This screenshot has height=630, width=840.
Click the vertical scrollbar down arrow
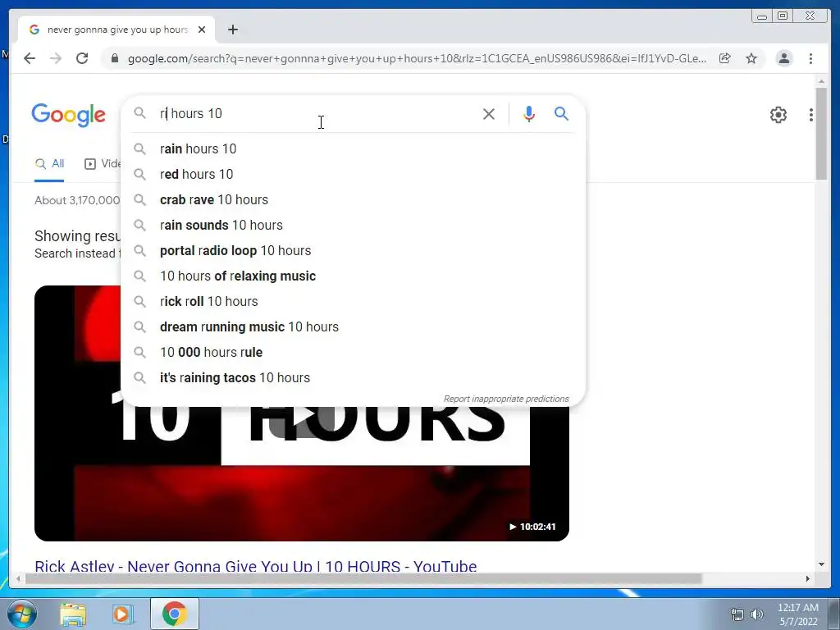coord(821,564)
